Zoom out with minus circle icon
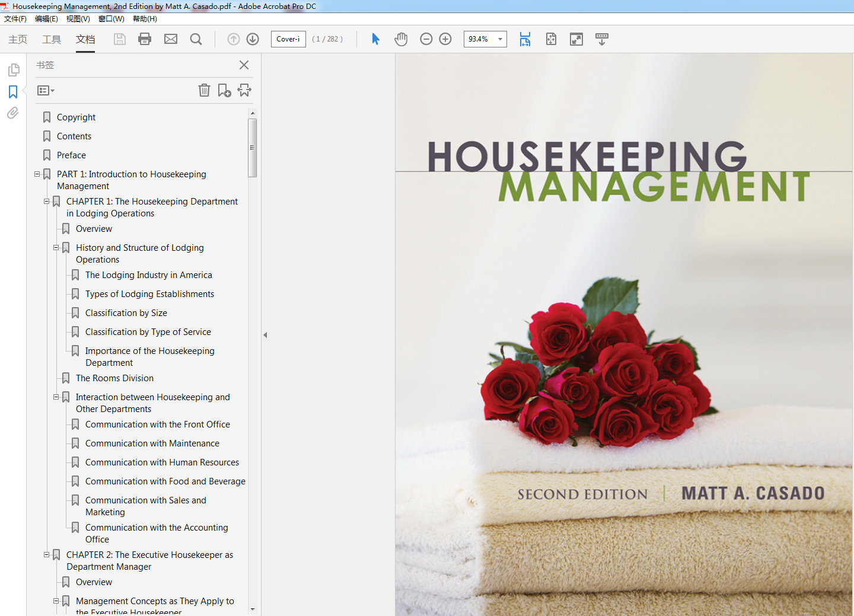The width and height of the screenshot is (854, 616). pyautogui.click(x=426, y=39)
